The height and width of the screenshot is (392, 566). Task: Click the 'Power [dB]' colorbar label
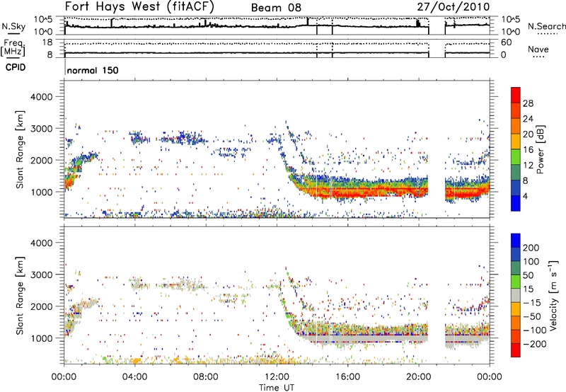click(x=540, y=149)
